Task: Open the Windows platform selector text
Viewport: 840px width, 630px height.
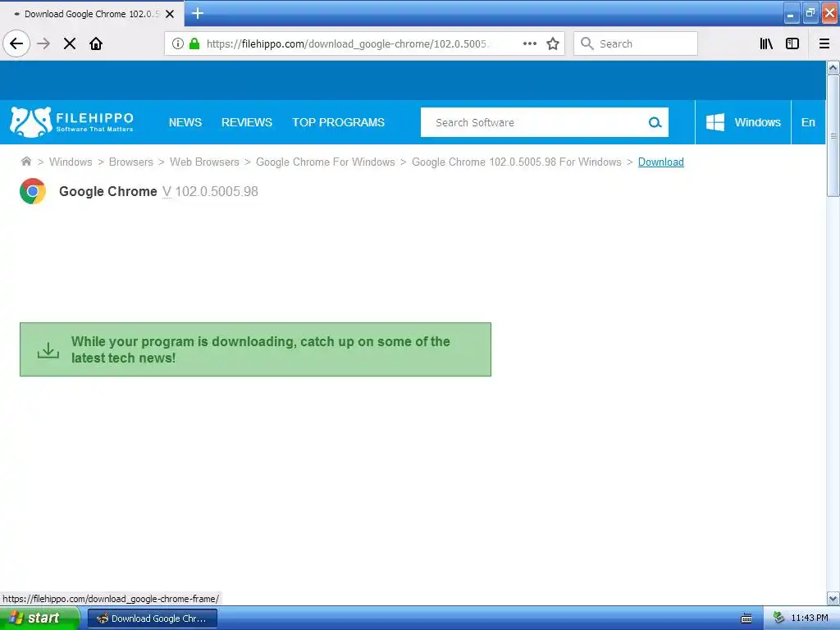Action: point(757,122)
